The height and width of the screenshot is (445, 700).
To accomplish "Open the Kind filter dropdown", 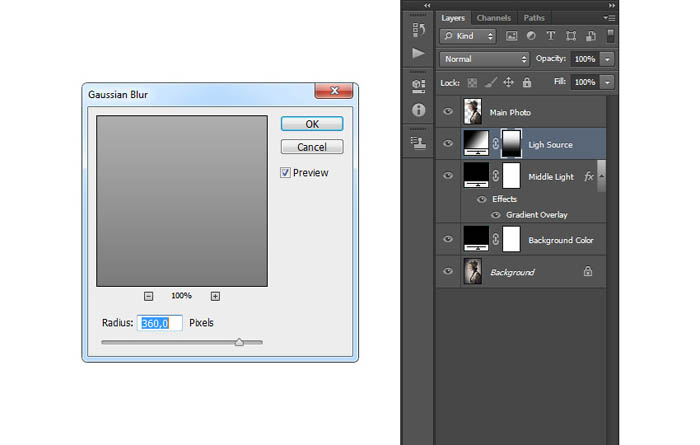I will click(x=467, y=36).
